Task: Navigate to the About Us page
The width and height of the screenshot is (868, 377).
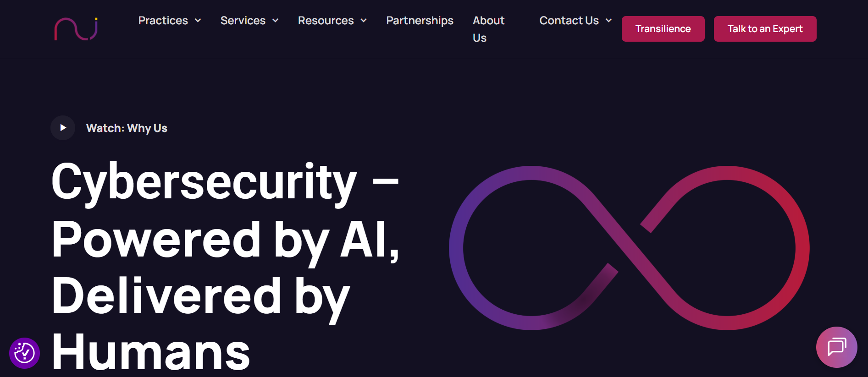Action: 488,29
